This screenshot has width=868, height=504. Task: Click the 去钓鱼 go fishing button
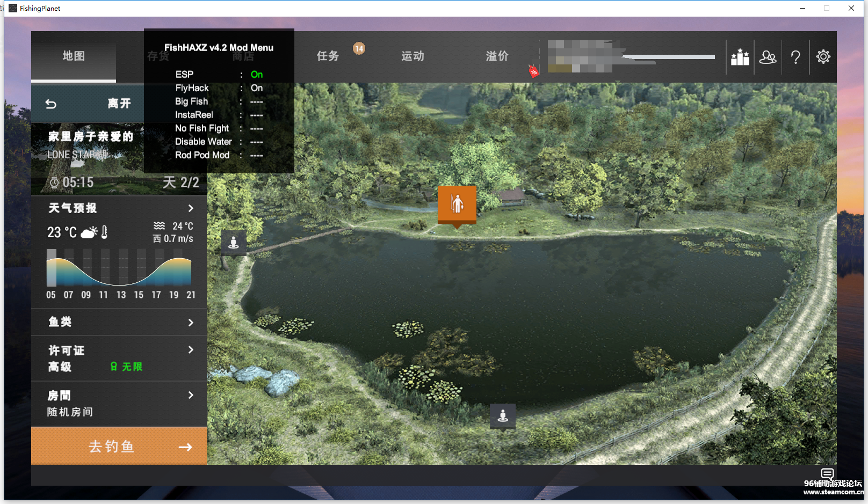coord(119,446)
